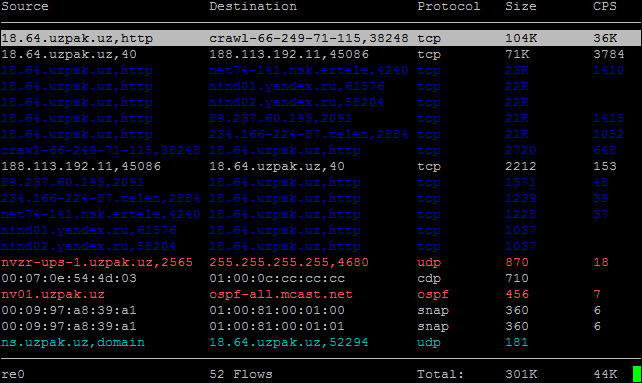Select source 89.237.60.193,2091
Image resolution: width=642 pixels, height=383 pixels.
(x=73, y=182)
